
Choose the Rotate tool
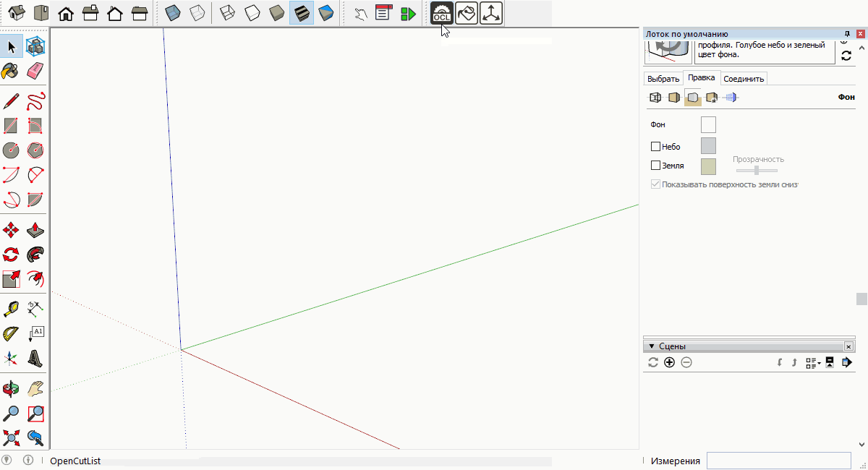tap(11, 255)
